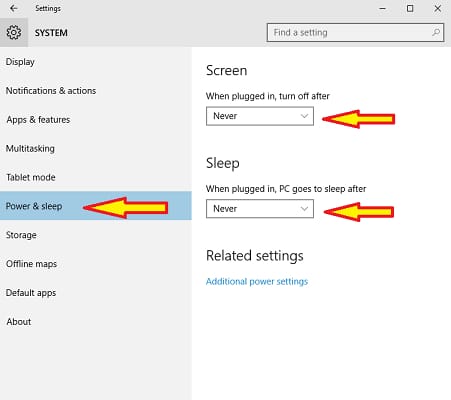The height and width of the screenshot is (400, 451).
Task: Switch to Tablet mode settings
Action: tap(31, 177)
